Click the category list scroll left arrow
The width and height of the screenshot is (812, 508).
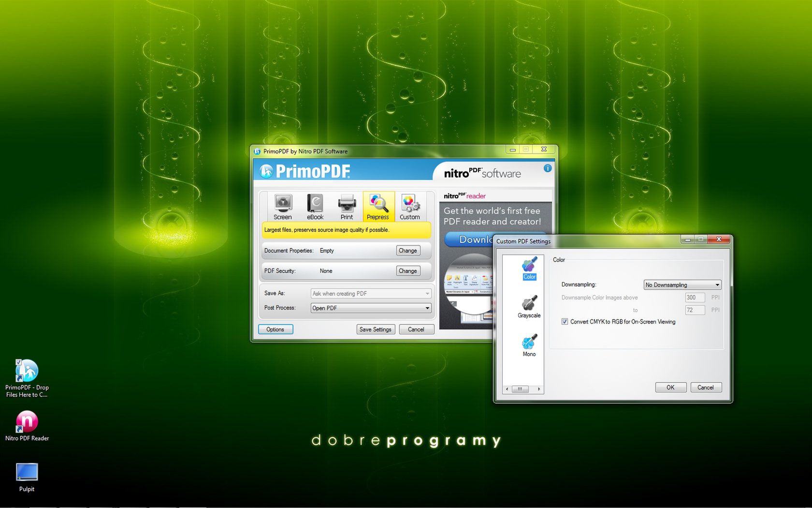pos(507,389)
